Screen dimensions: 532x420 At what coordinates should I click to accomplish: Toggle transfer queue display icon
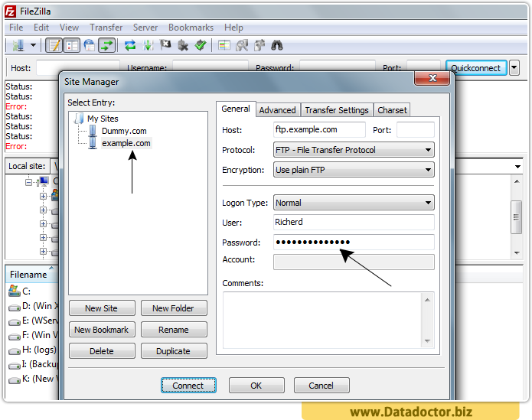pyautogui.click(x=107, y=45)
